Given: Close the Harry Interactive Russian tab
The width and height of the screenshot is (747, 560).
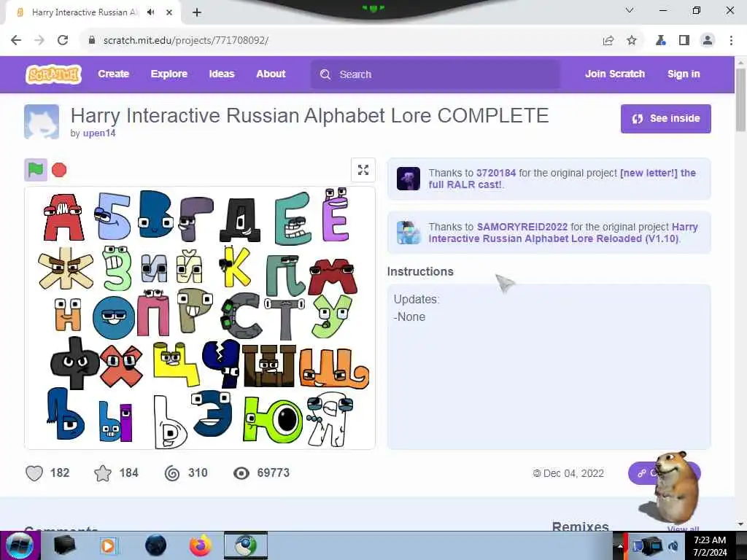Looking at the screenshot, I should (169, 12).
